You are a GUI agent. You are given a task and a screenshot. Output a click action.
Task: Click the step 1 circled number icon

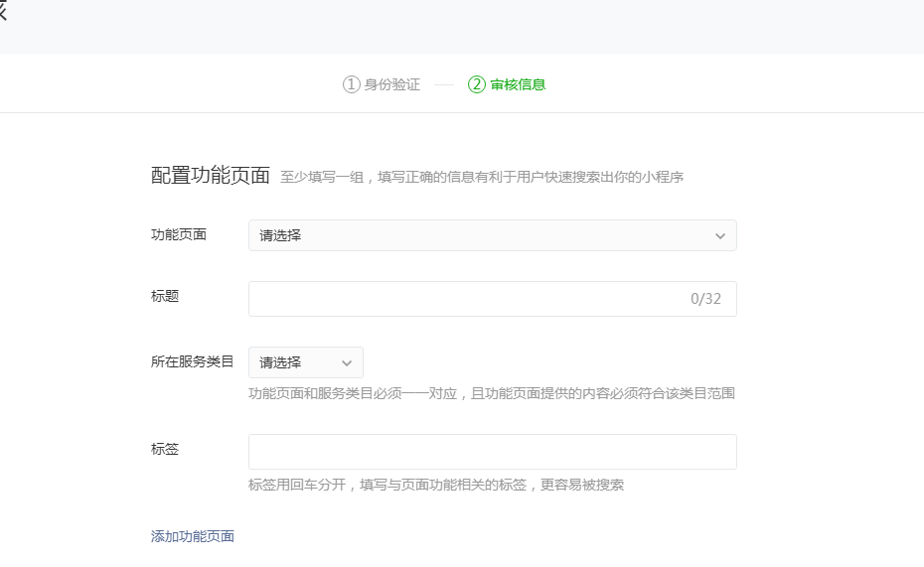tap(351, 84)
